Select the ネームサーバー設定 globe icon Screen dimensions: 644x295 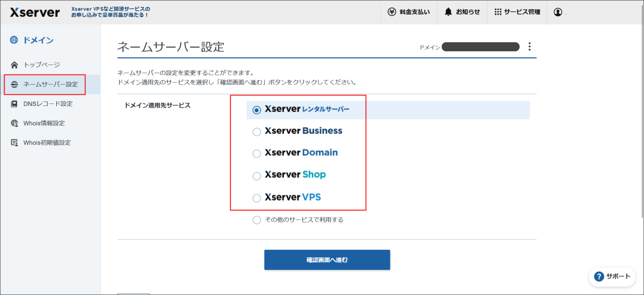click(x=15, y=84)
